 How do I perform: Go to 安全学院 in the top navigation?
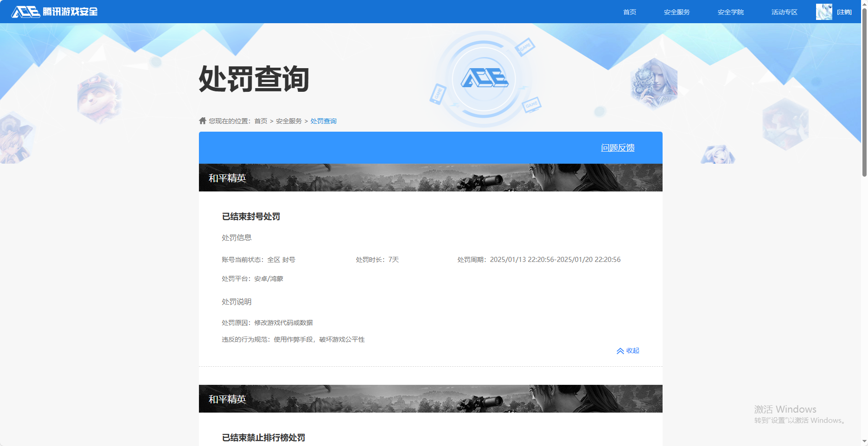pyautogui.click(x=730, y=12)
